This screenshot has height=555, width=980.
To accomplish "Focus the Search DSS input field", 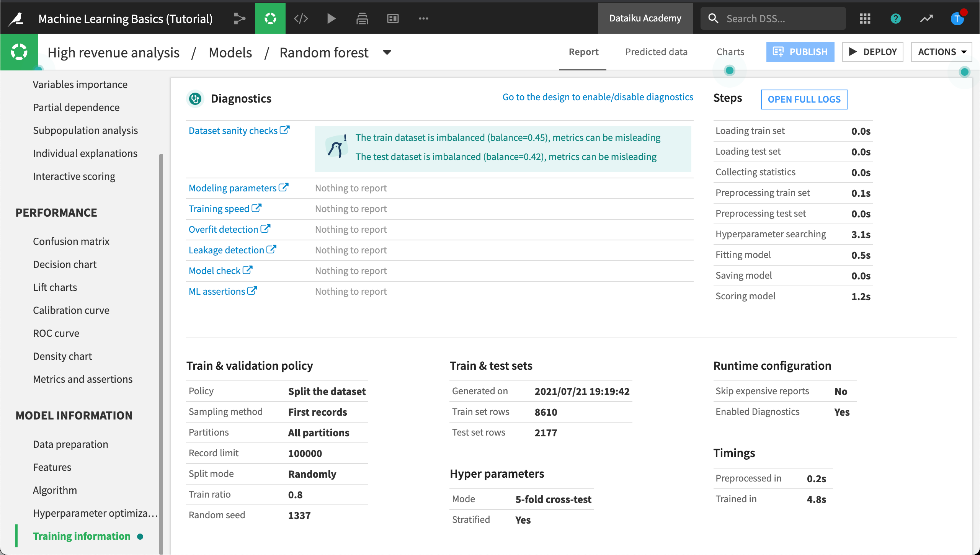I will click(773, 18).
